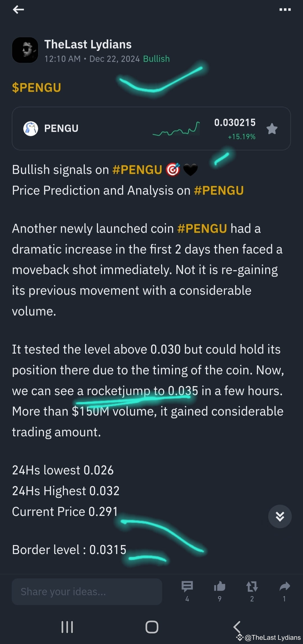Image resolution: width=303 pixels, height=644 pixels.
Task: Tap the double-chevron to jump down the post
Action: pyautogui.click(x=280, y=516)
